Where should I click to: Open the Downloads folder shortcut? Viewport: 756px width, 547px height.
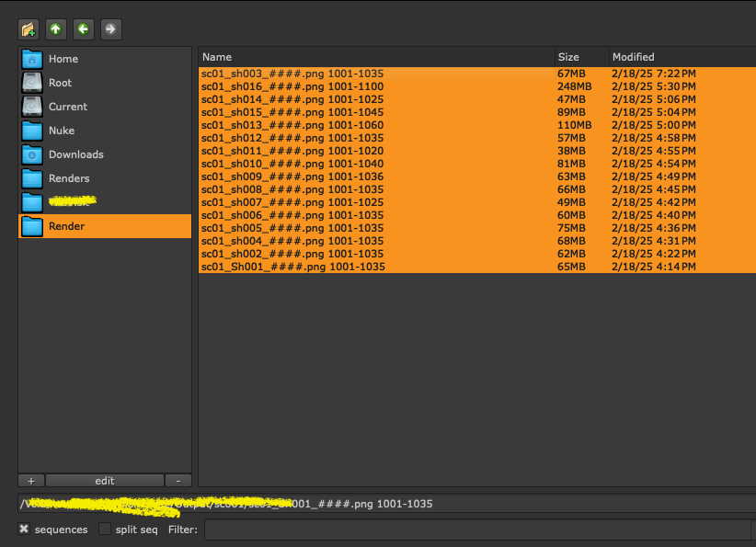[x=76, y=154]
